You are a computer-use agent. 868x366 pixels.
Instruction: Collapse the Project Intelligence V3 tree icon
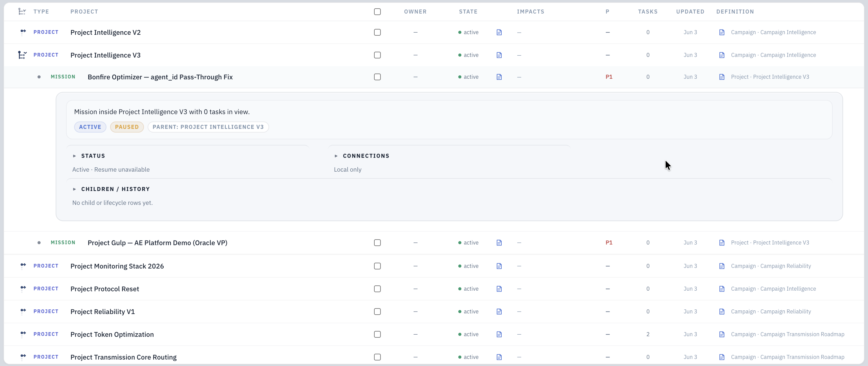[22, 55]
